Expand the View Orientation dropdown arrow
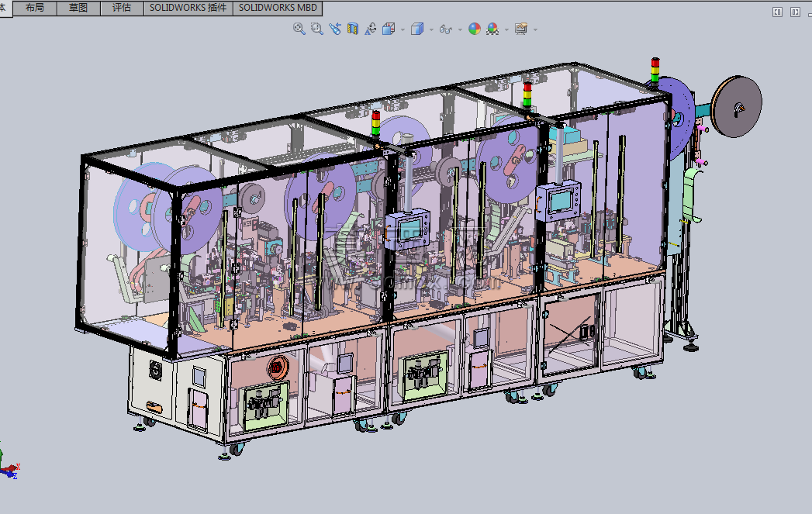This screenshot has width=812, height=514. (403, 29)
